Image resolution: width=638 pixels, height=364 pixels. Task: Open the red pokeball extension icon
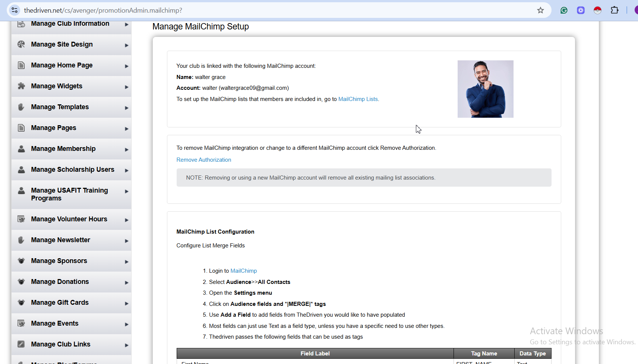(597, 10)
